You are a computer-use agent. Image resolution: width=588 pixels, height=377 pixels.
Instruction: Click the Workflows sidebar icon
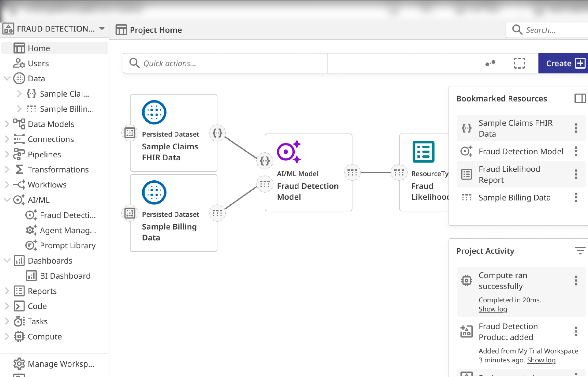click(x=19, y=185)
